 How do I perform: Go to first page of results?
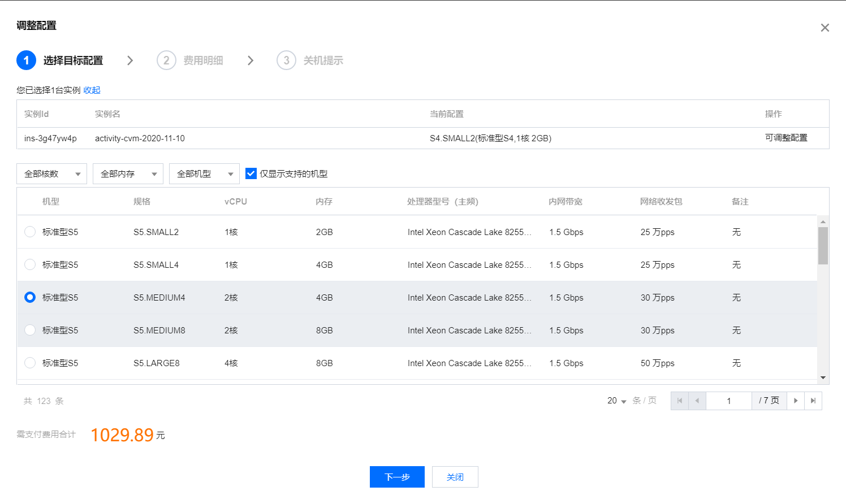(680, 401)
